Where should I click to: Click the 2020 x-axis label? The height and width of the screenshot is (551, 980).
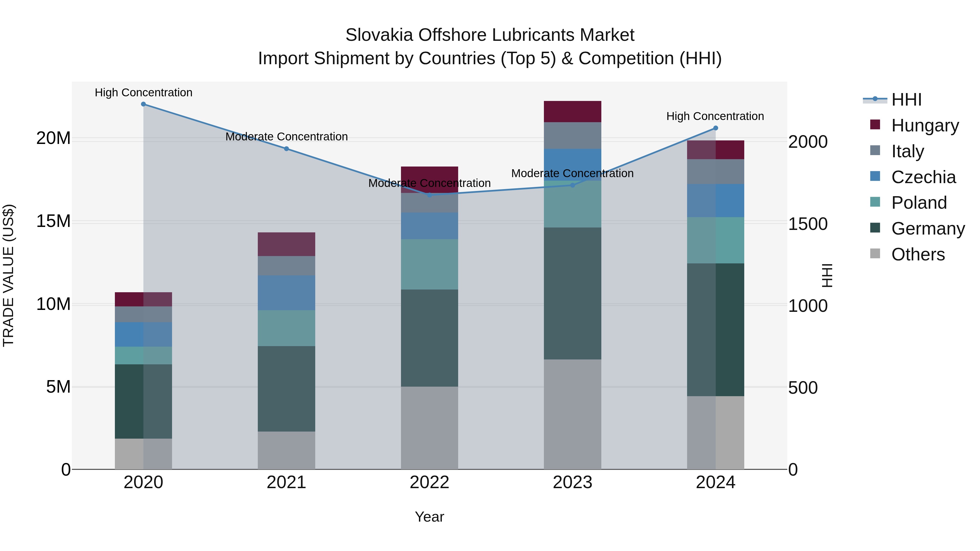(x=143, y=482)
